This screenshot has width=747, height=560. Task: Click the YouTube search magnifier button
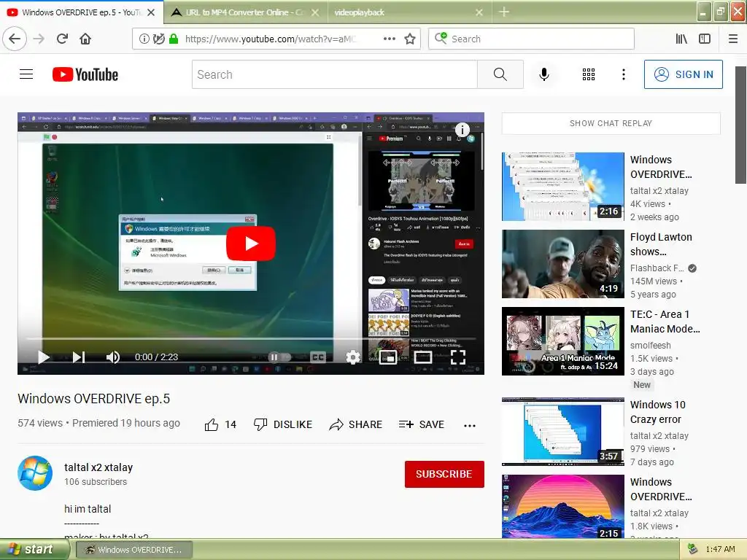pyautogui.click(x=500, y=74)
